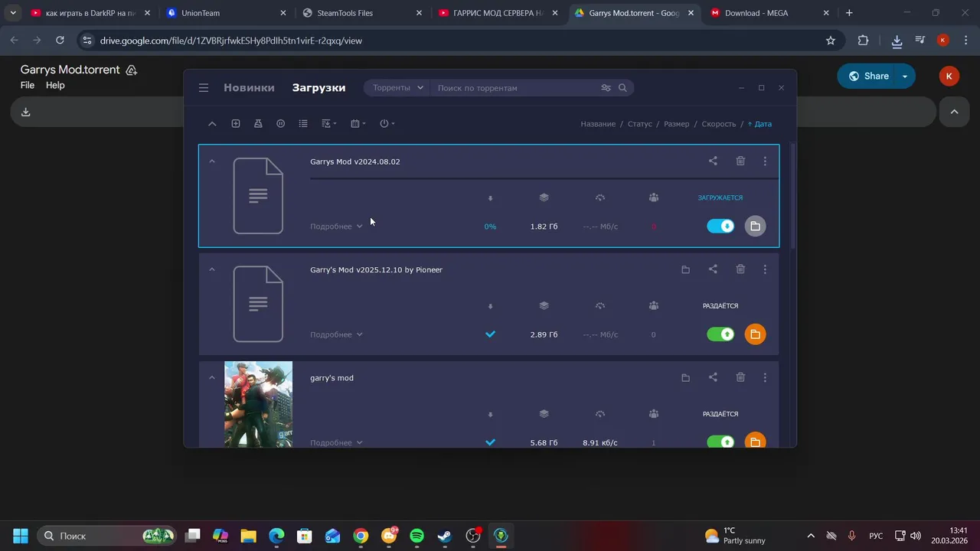Delete the garry's mod torrent with poster
980x551 pixels.
pyautogui.click(x=740, y=377)
